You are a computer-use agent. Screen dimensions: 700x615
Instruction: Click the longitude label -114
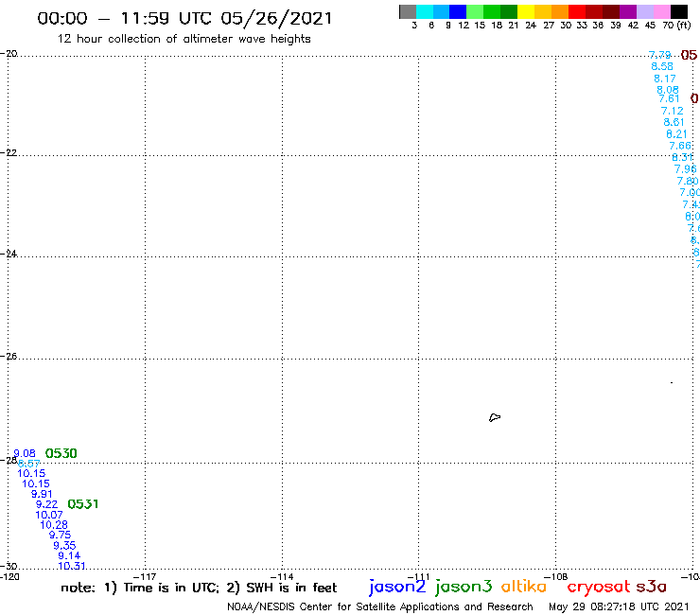click(282, 576)
